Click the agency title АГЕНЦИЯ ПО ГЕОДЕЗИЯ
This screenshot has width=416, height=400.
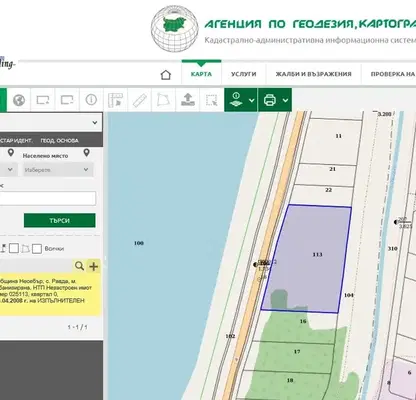tap(310, 24)
